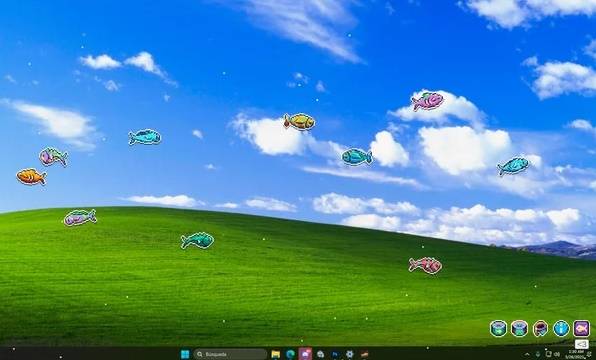Open the blue info icon

point(561,328)
